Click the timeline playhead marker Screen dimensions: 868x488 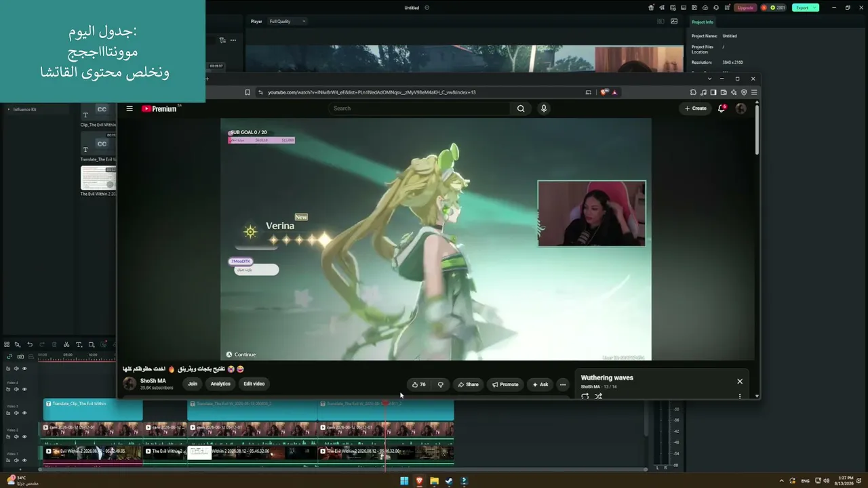click(385, 404)
